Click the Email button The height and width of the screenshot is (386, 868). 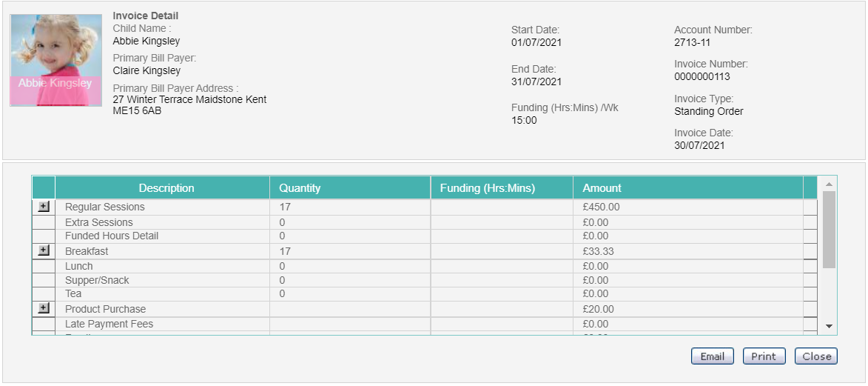coord(712,356)
